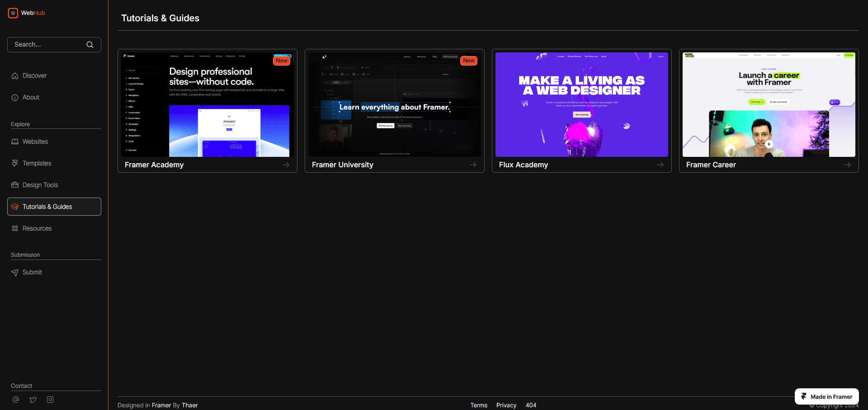Viewport: 868px width, 410px height.
Task: Click the Submission section label
Action: pos(25,255)
